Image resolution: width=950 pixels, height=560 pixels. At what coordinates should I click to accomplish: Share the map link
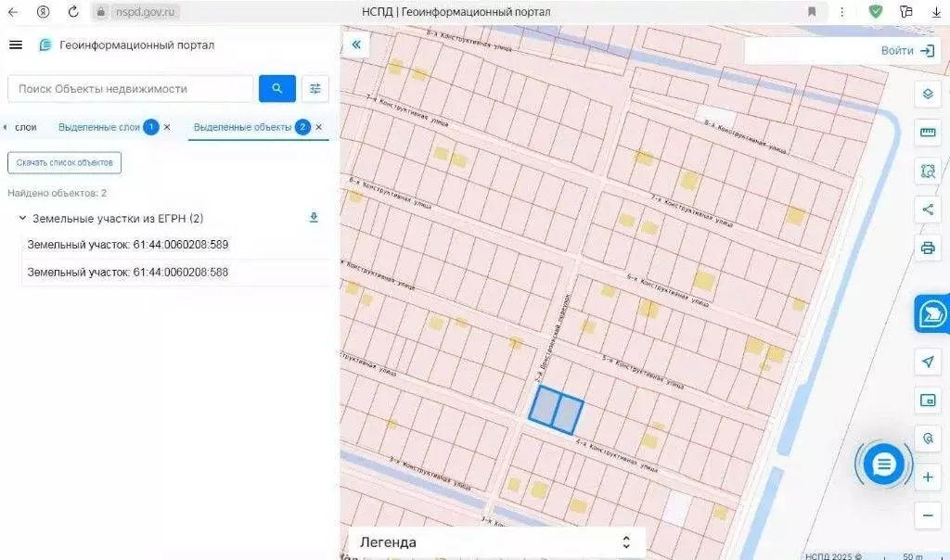(x=928, y=210)
